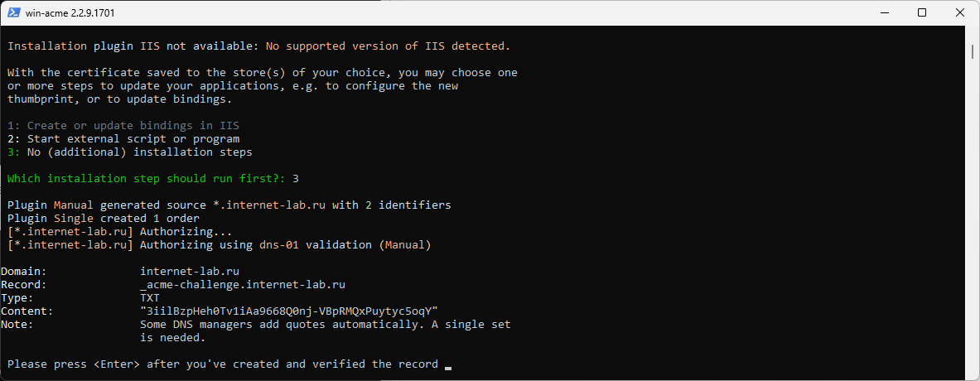This screenshot has width=980, height=381.
Task: Click the blinking cursor after 'verified the record'
Action: click(x=448, y=368)
